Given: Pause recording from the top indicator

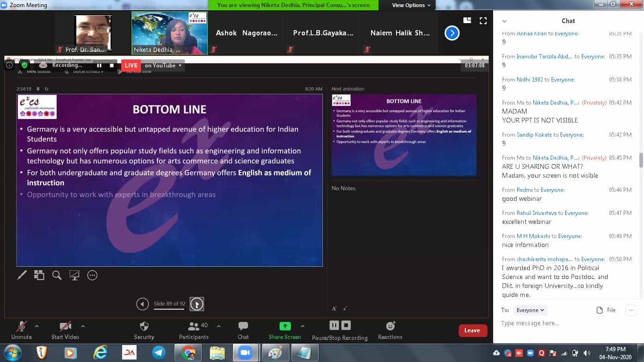Looking at the screenshot, I should [x=99, y=66].
